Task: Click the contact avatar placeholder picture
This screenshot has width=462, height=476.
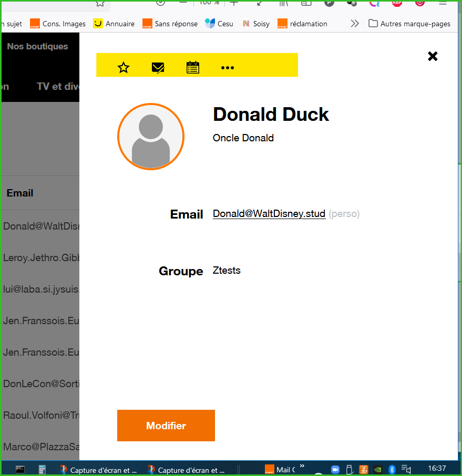Action: point(151,137)
